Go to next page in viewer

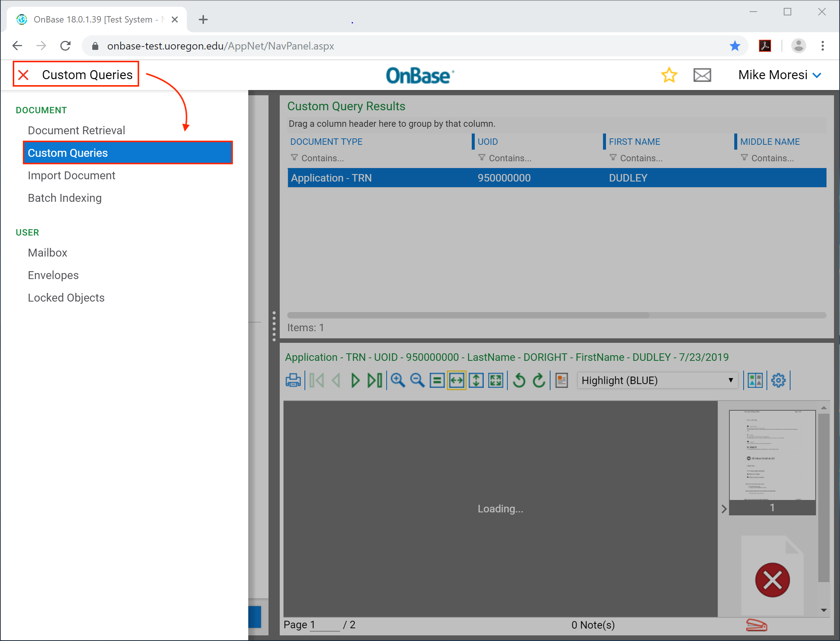(355, 380)
